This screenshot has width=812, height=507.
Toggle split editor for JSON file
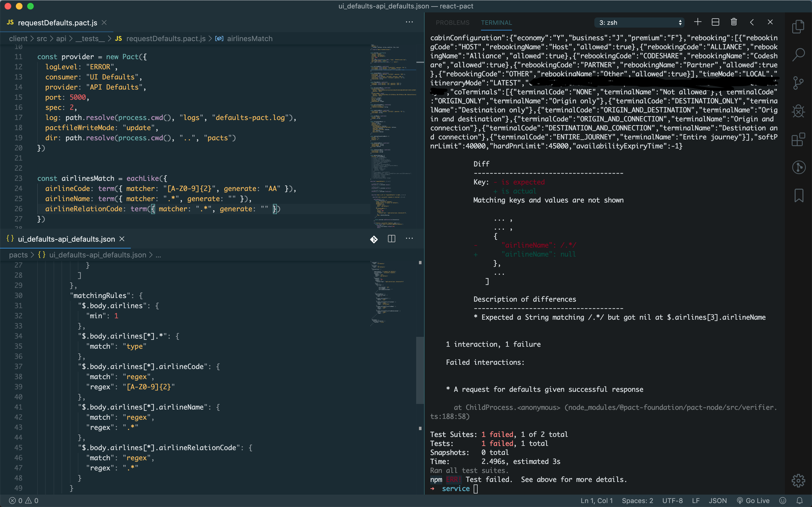point(391,239)
